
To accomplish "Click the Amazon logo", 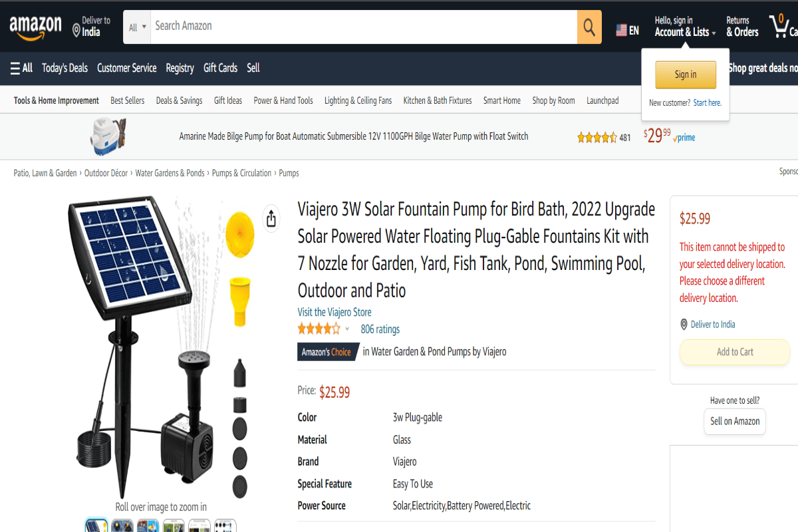I will 35,25.
